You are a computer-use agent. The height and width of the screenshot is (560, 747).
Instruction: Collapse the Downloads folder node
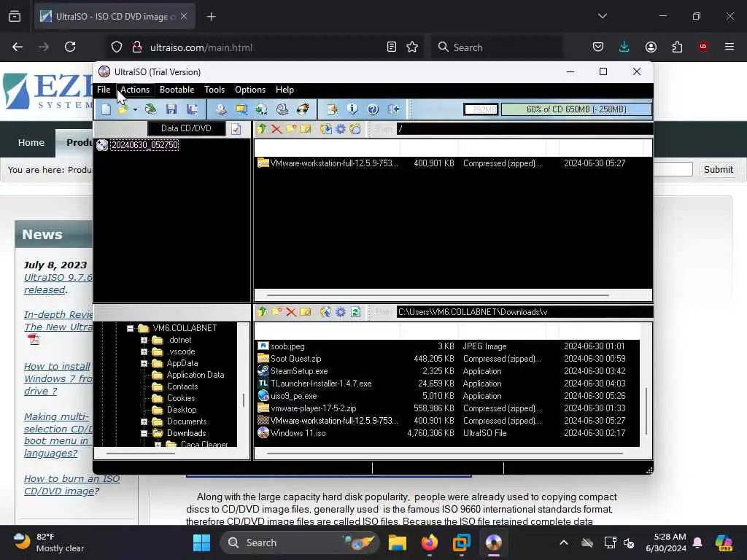click(x=144, y=433)
